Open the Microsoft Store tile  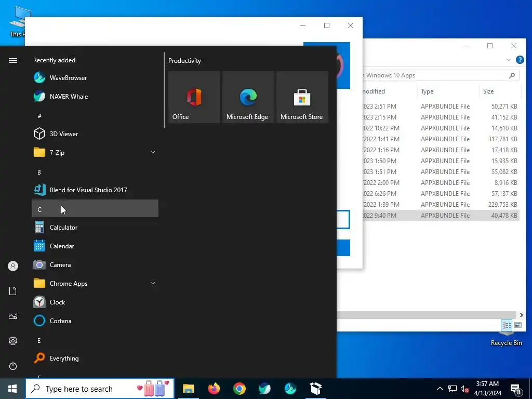[x=302, y=97]
